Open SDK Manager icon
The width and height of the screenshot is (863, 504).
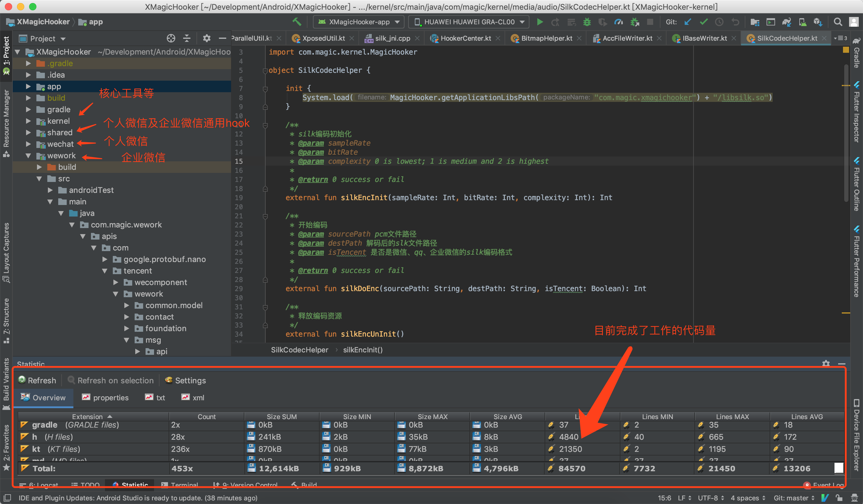(x=818, y=22)
